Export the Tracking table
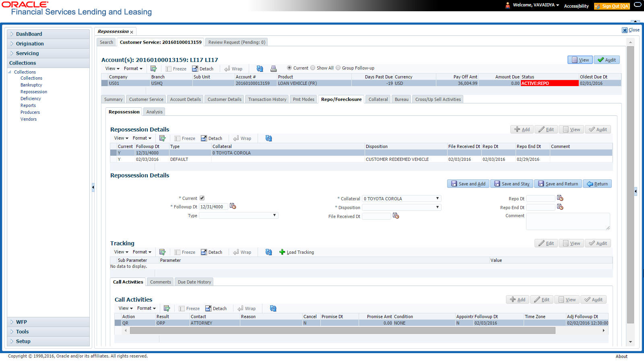Image resolution: width=644 pixels, height=362 pixels. point(162,252)
